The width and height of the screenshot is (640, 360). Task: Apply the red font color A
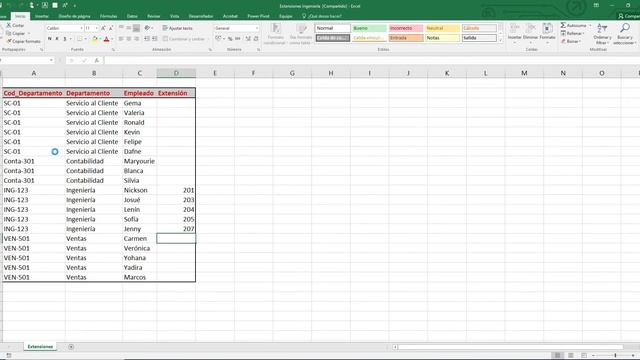[x=107, y=39]
